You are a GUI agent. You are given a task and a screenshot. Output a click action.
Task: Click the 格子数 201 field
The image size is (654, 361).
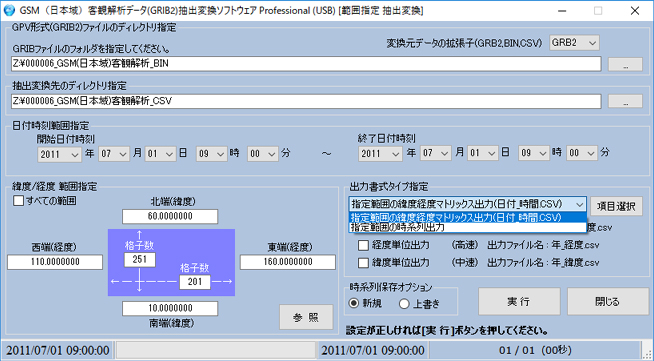click(195, 282)
